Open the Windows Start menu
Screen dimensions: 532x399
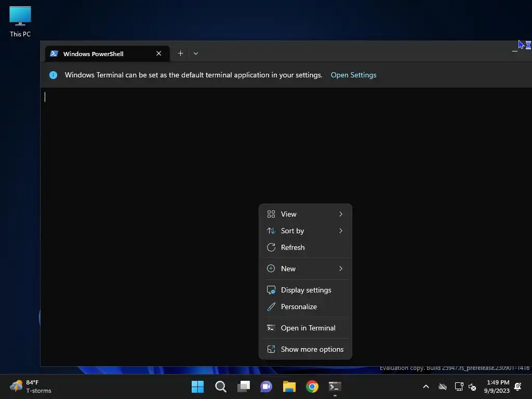[x=197, y=387]
